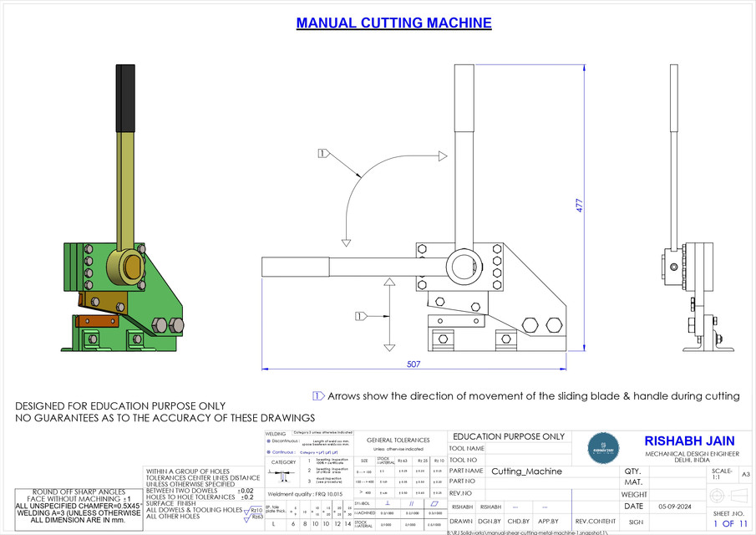
Task: Select the perpendicularity GD&T symbol
Action: pyautogui.click(x=386, y=502)
